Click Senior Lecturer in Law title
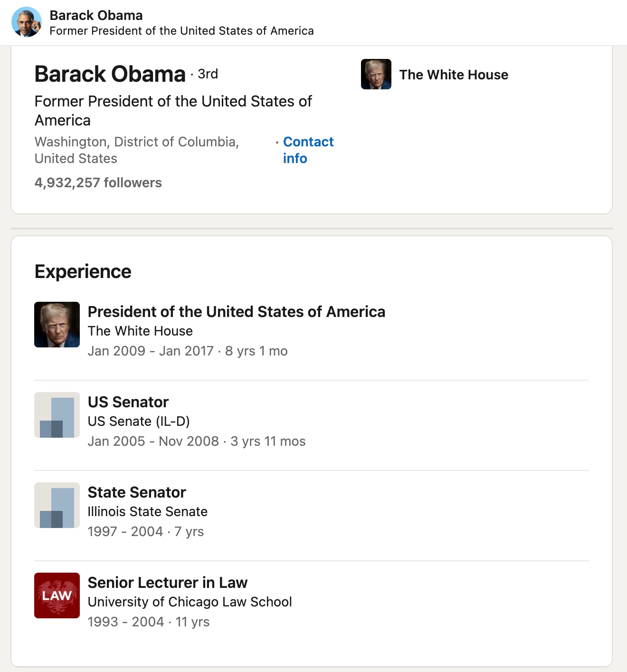The image size is (627, 672). click(168, 583)
